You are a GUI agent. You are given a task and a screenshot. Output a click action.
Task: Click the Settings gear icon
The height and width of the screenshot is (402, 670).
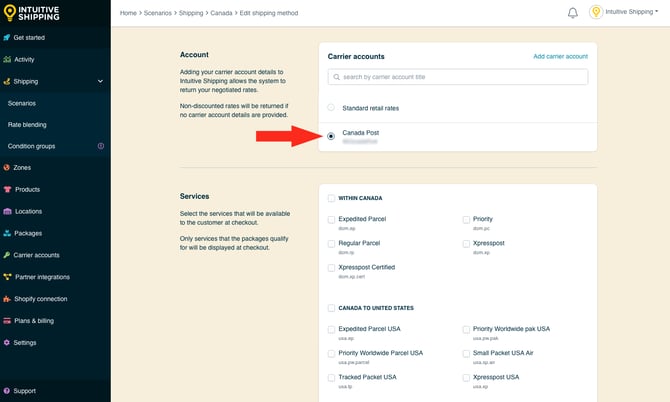pyautogui.click(x=7, y=343)
